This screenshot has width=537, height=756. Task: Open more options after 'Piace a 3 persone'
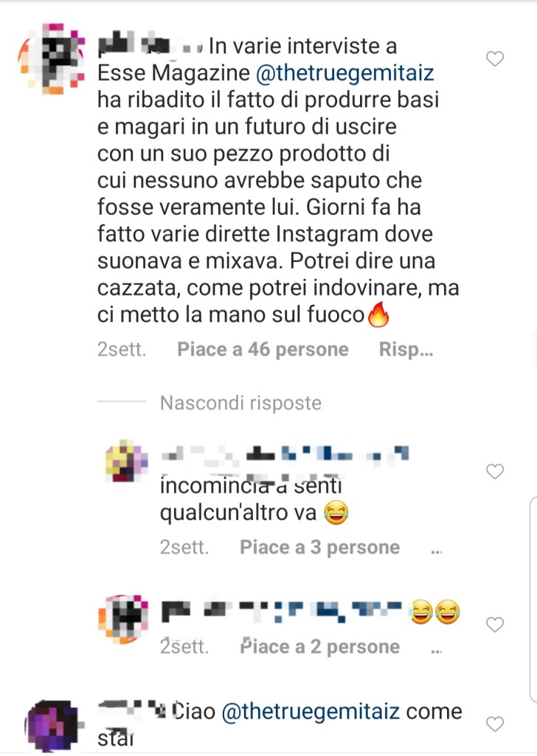click(x=437, y=551)
